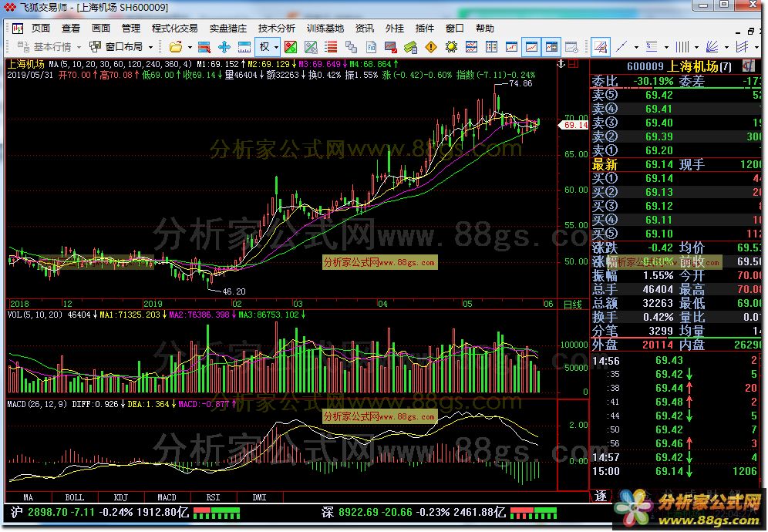Image resolution: width=768 pixels, height=532 pixels.
Task: Click the yellow diamond warning icon
Action: [431, 47]
